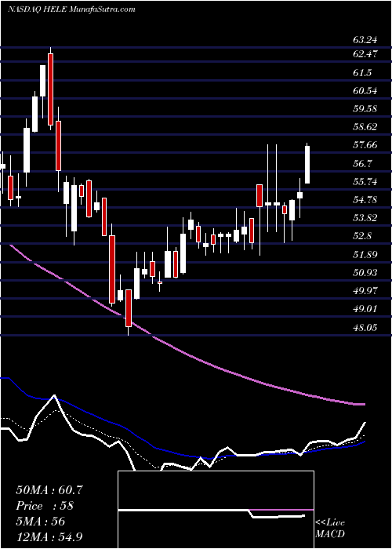Viewport: 392px width, 549px height.
Task: Click the 54.78 price level label
Action: (x=365, y=200)
